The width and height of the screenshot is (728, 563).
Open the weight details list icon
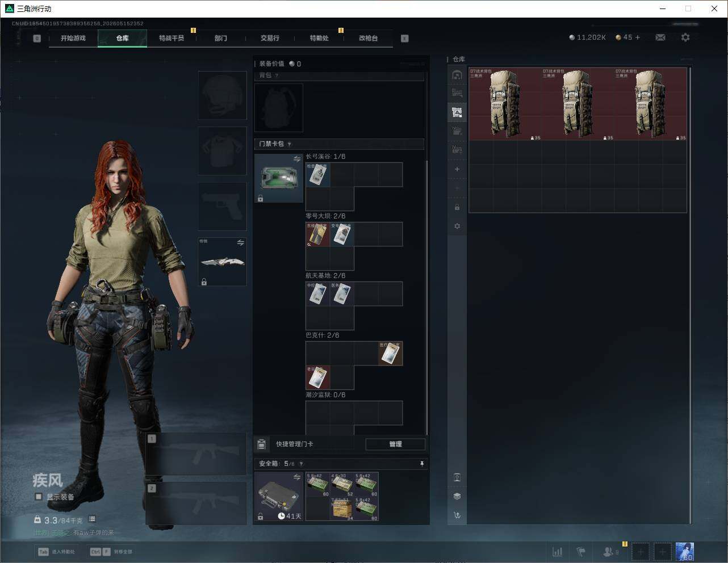[x=92, y=519]
